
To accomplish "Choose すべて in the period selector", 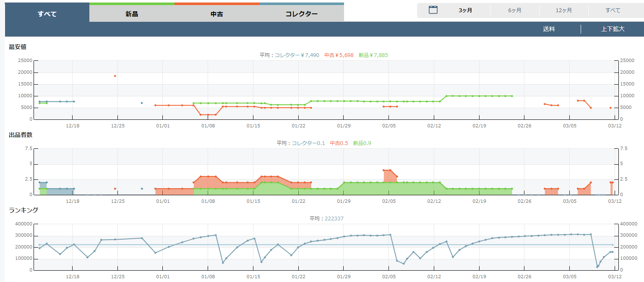I will [x=613, y=10].
